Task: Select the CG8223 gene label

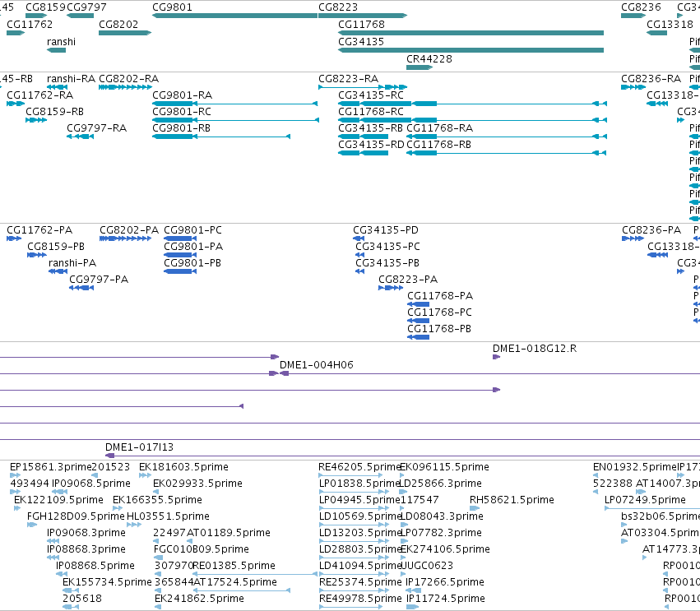Action: tap(338, 7)
